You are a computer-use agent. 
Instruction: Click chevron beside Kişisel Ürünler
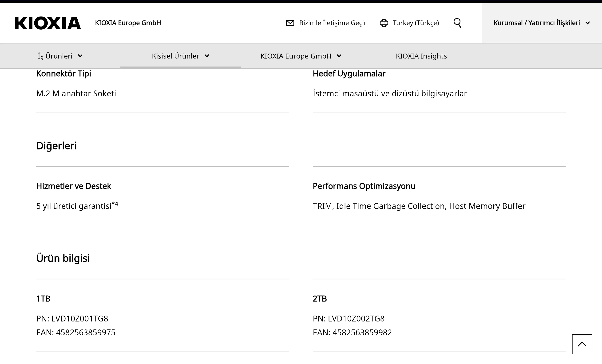pos(207,56)
